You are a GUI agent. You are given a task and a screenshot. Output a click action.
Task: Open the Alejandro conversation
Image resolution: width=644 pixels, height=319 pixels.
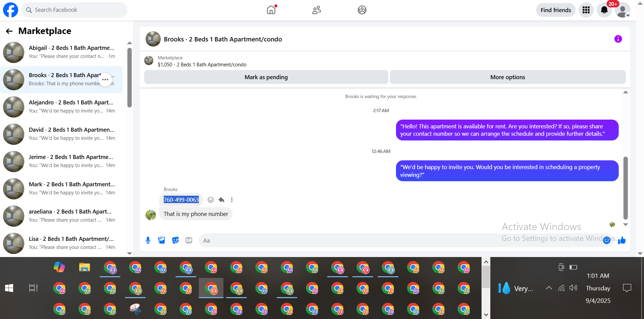[x=61, y=107]
